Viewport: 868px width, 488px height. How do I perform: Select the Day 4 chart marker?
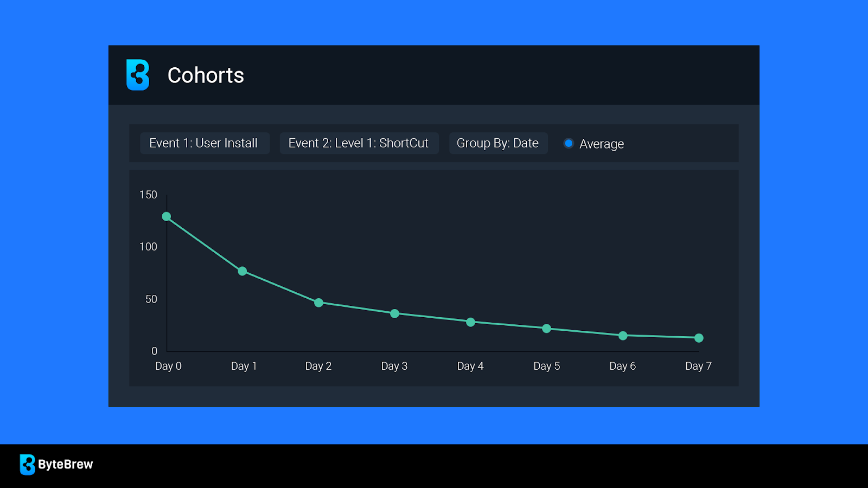tap(471, 322)
